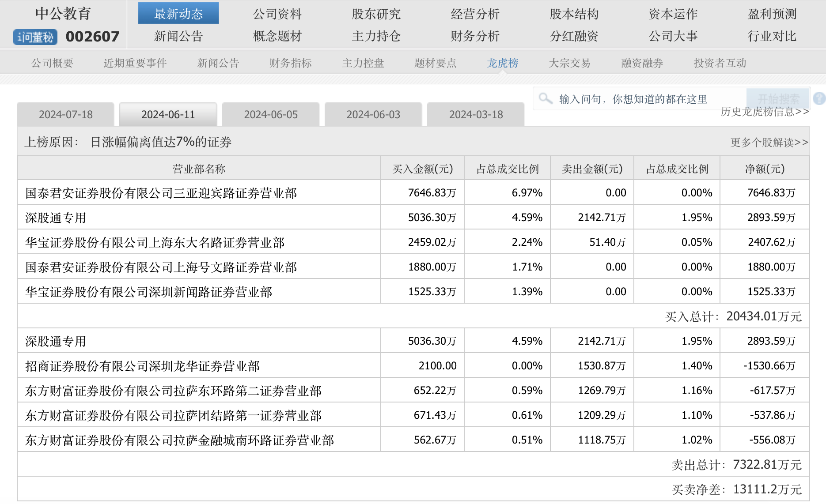Viewport: 826px width, 504px height.
Task: Click the 问董秘 badge icon
Action: (35, 37)
